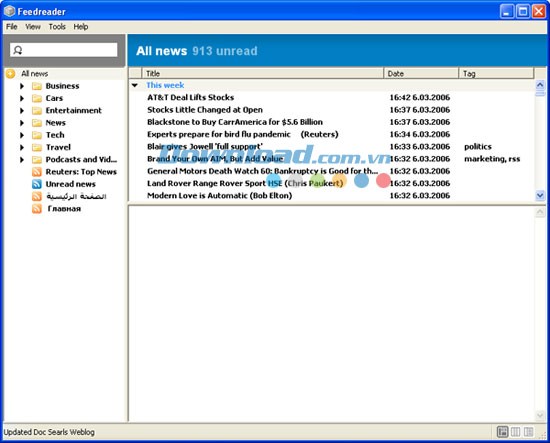Viewport: 550px width, 443px height.
Task: Click the Arabic feed RSS icon
Action: click(x=37, y=196)
